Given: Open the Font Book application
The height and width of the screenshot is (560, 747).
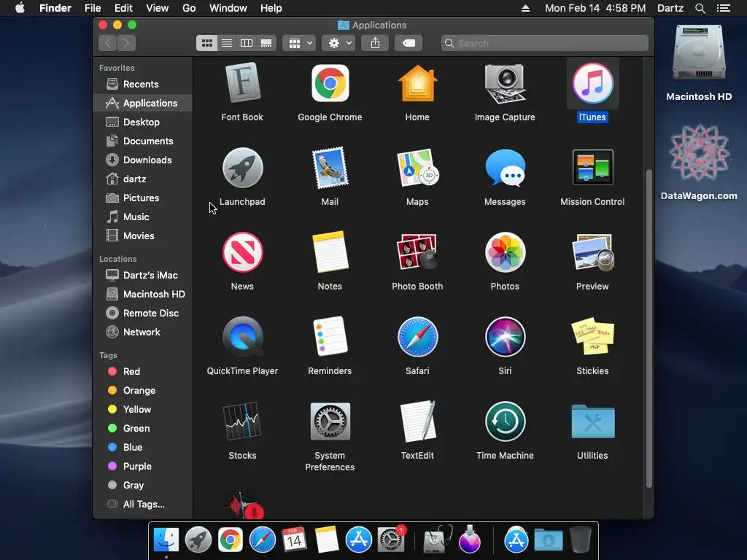Looking at the screenshot, I should [x=242, y=84].
